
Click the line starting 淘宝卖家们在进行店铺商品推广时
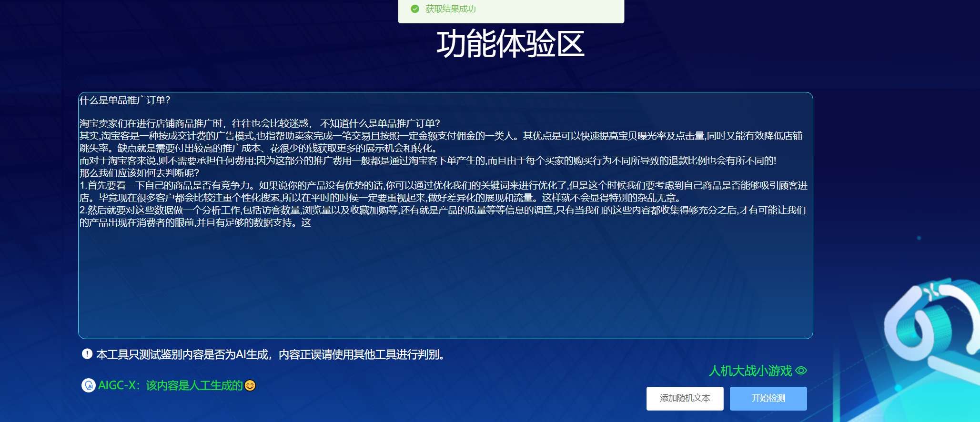[260, 123]
